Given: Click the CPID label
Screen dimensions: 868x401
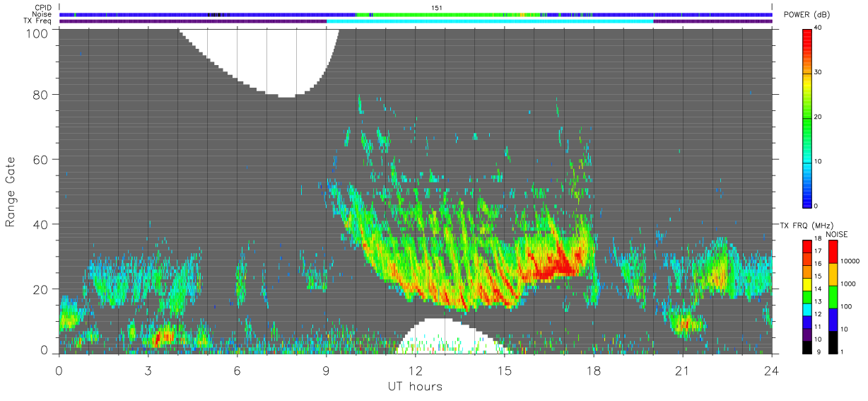Looking at the screenshot, I should click(x=43, y=7).
